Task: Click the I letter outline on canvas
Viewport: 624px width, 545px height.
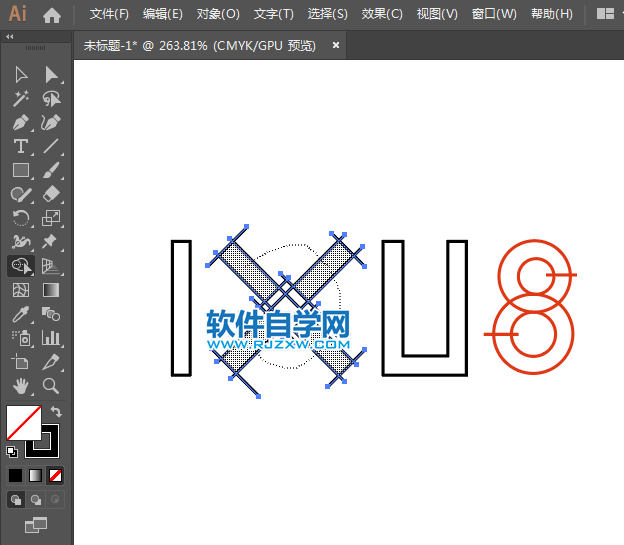Action: 181,308
